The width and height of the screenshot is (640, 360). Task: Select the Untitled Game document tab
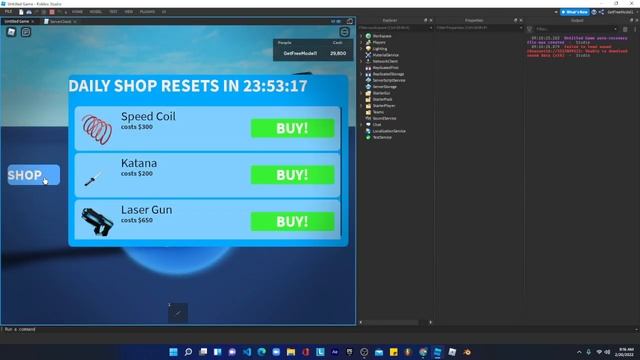pyautogui.click(x=19, y=21)
